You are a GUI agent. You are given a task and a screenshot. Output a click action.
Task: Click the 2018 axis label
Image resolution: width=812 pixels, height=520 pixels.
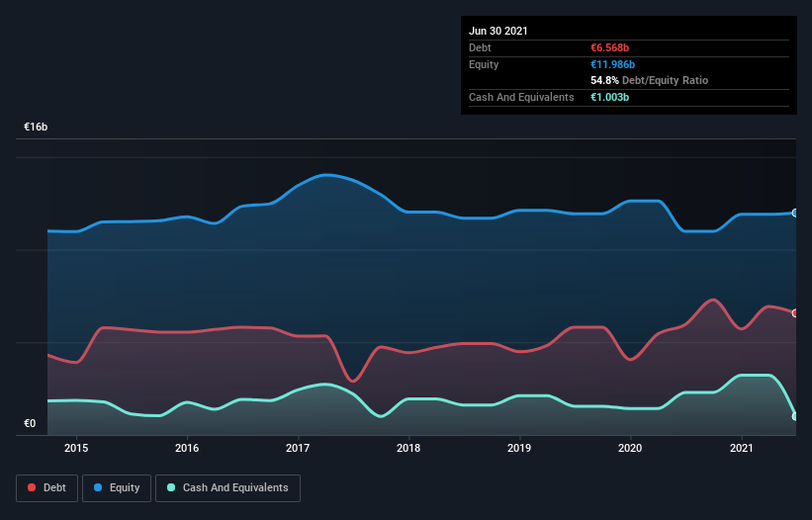point(408,448)
